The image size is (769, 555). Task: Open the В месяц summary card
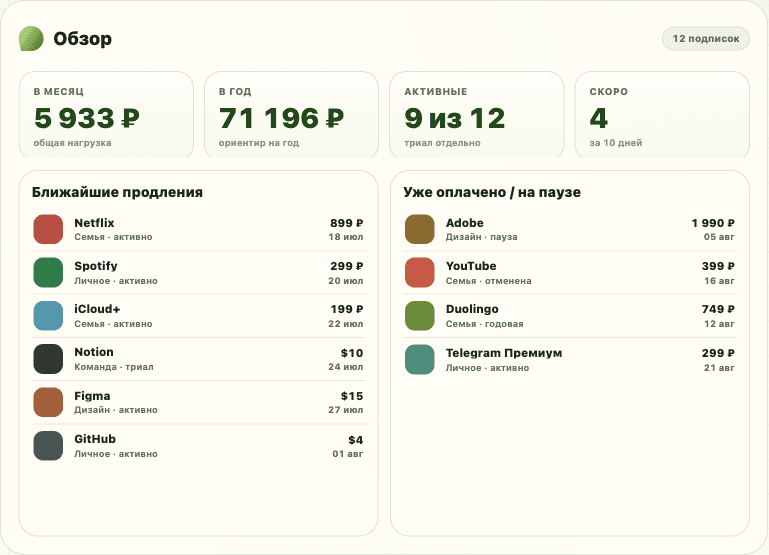[106, 115]
